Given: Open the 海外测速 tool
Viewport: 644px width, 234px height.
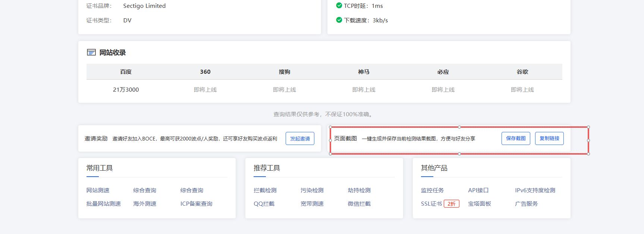Looking at the screenshot, I should (x=145, y=204).
